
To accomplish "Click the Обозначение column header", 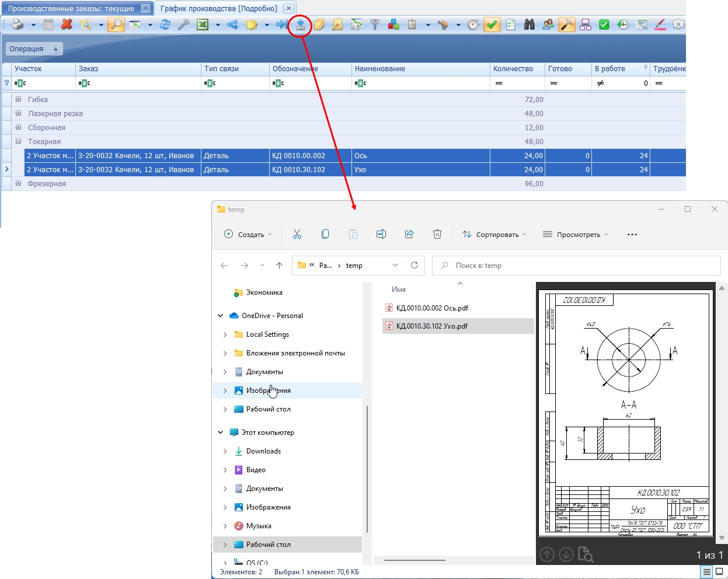I will point(310,69).
